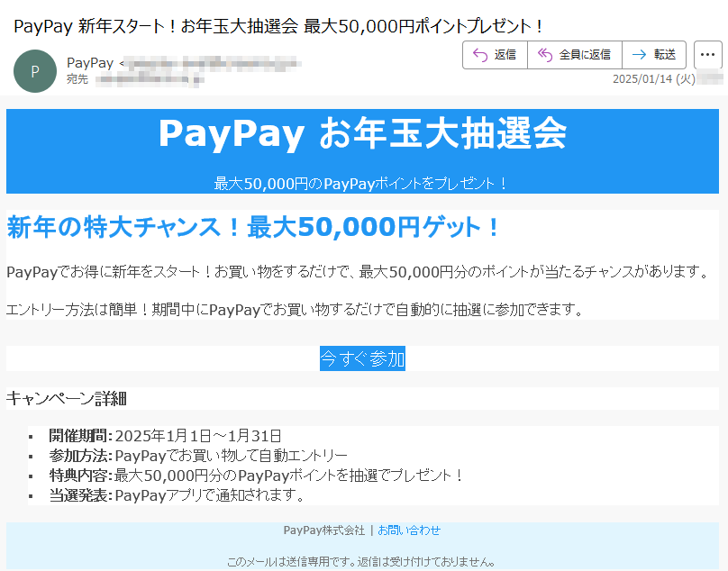Click the キャンペーン詳細 heading
Screen dimensions: 728x571
[x=67, y=398]
